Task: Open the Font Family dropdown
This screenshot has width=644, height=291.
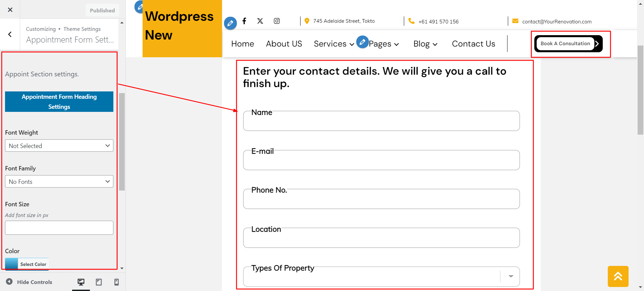Action: coord(59,181)
